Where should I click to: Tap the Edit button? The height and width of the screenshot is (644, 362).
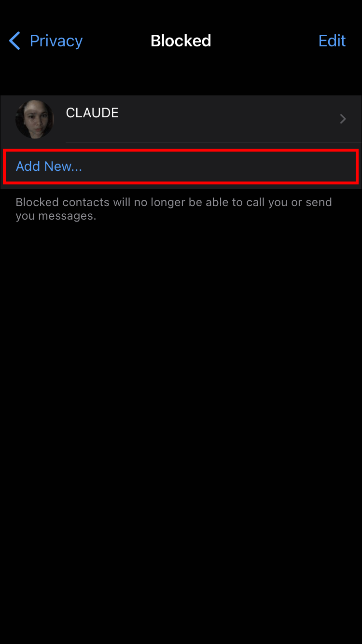coord(332,41)
